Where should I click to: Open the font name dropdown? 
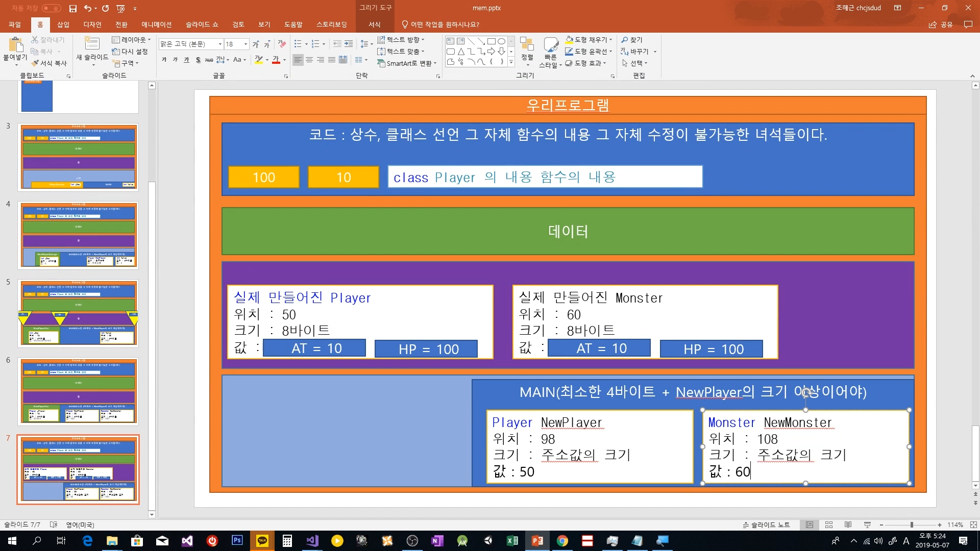point(220,44)
